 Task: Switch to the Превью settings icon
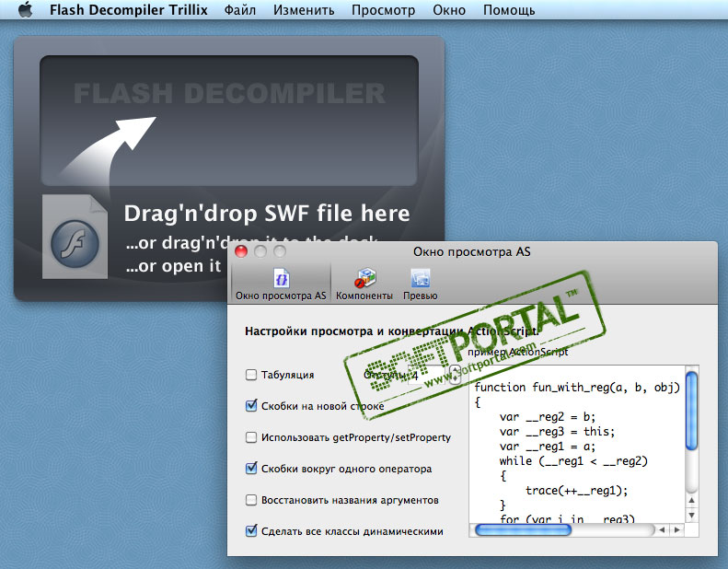tap(421, 284)
